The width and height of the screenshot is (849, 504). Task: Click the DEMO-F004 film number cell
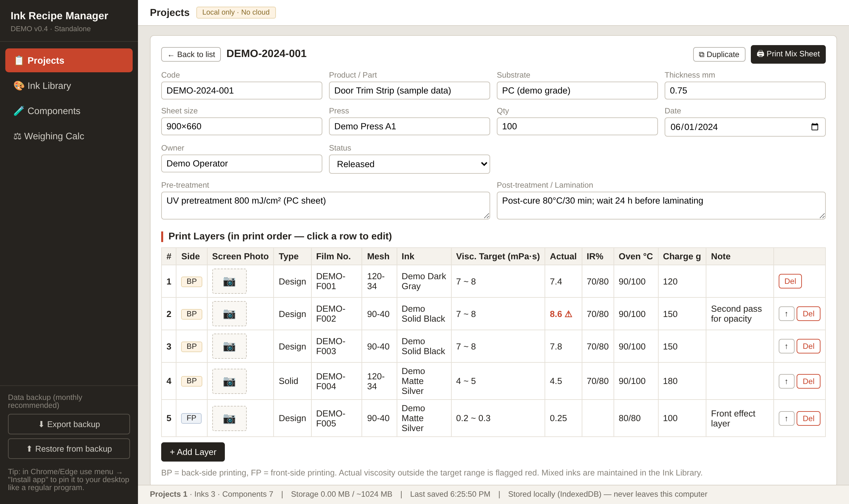(x=336, y=381)
